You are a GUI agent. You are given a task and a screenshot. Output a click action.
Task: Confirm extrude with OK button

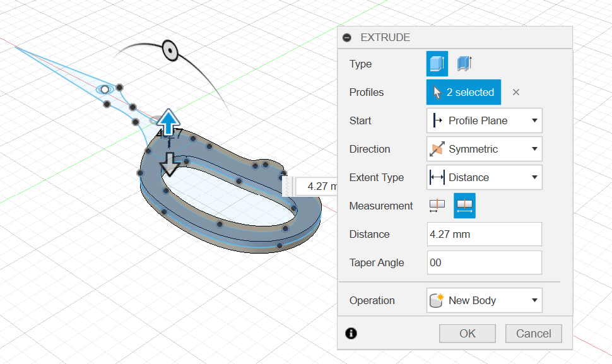coord(468,334)
